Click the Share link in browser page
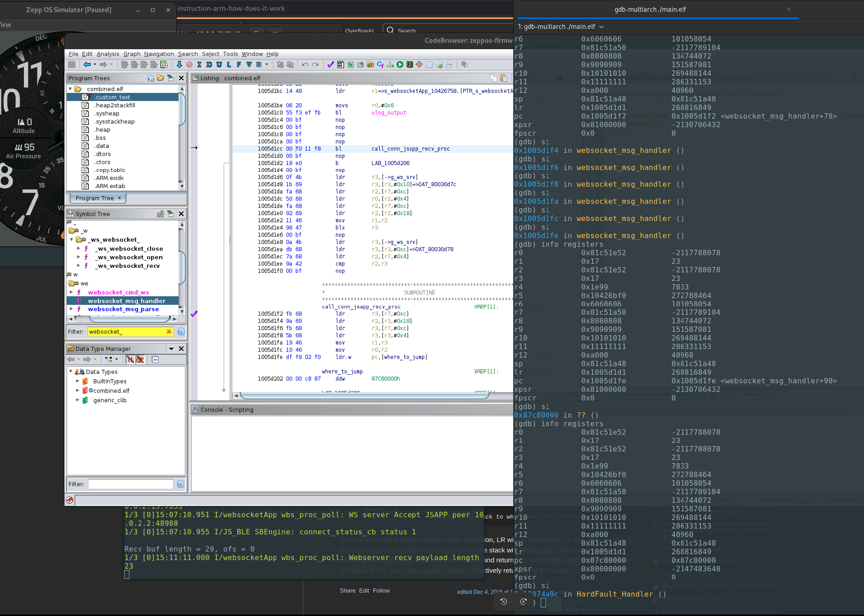 [x=348, y=590]
